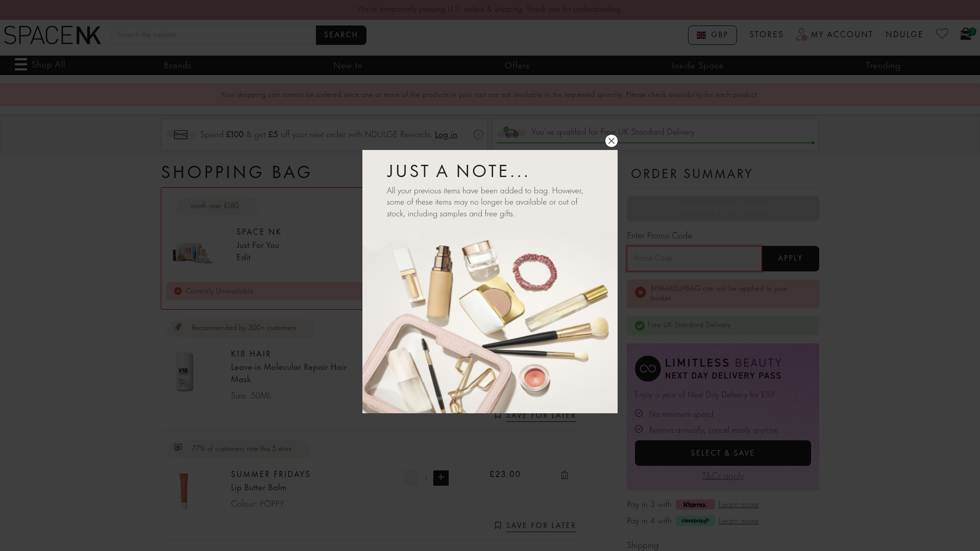980x551 pixels.
Task: Increase Lip Butter Balm quantity
Action: click(x=441, y=478)
